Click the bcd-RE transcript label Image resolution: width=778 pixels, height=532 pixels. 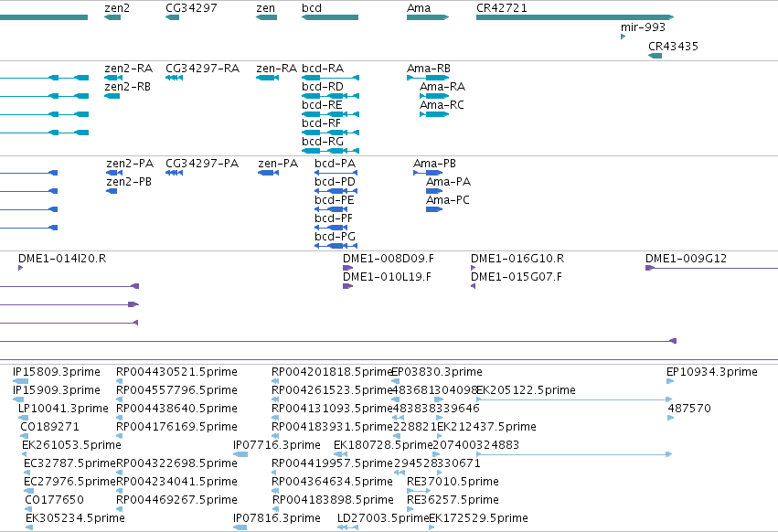(x=322, y=105)
